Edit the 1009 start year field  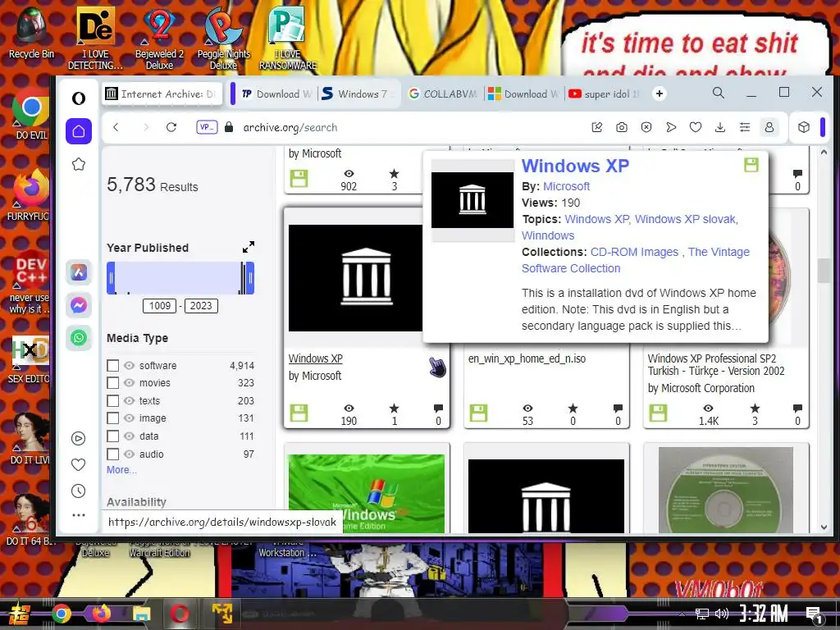160,306
